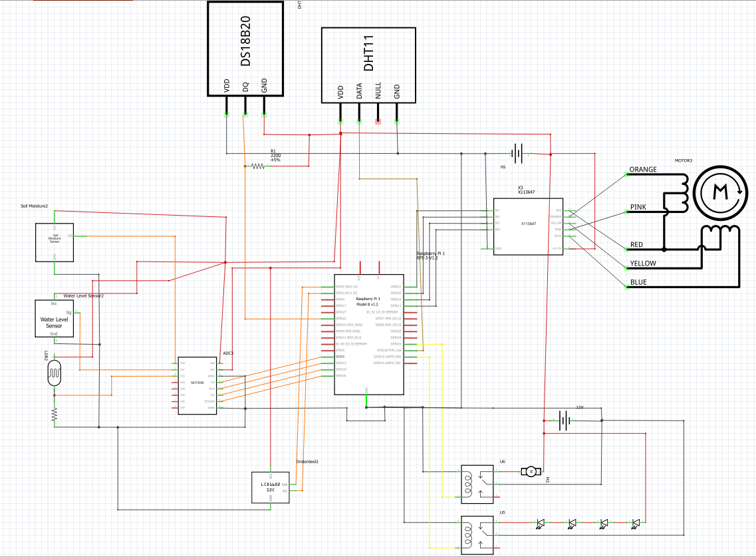
Task: Click the DHT11 GND pin
Action: click(x=397, y=113)
